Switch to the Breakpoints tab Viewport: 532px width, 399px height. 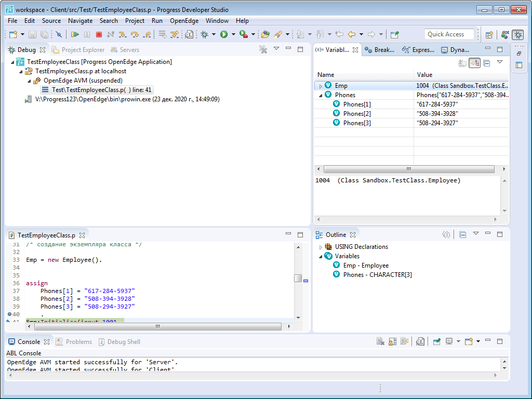380,50
